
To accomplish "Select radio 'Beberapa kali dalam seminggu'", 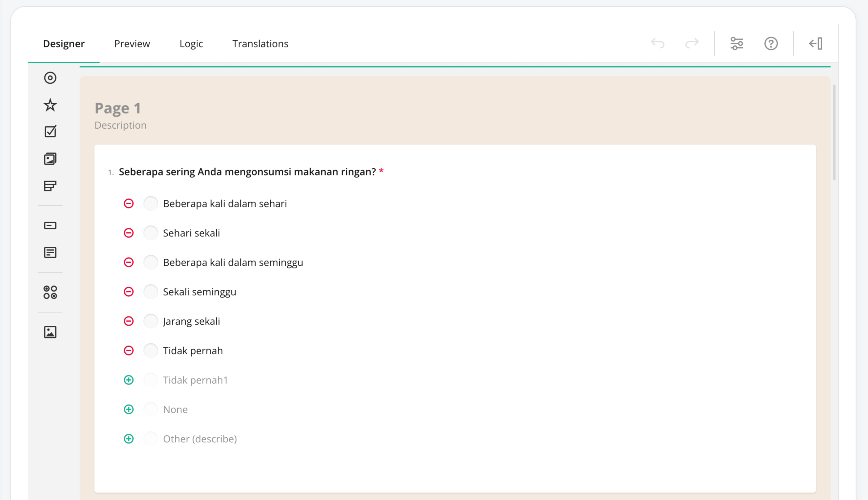I will (x=151, y=262).
